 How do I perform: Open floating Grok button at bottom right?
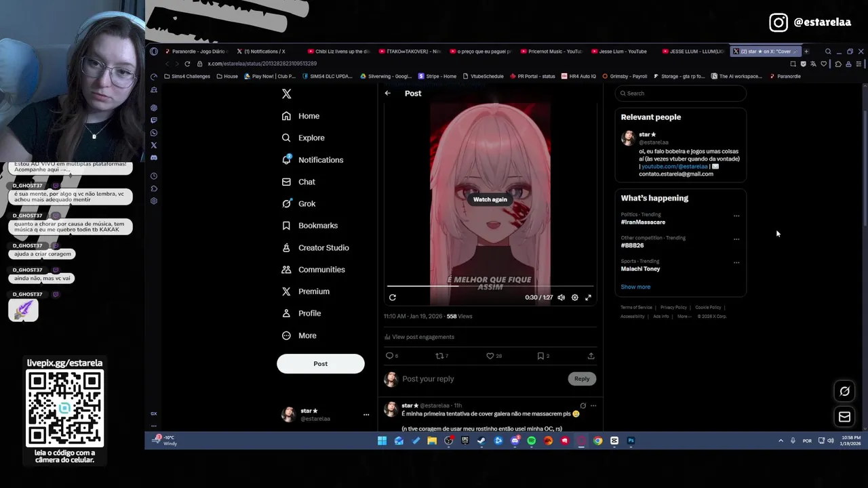click(844, 391)
